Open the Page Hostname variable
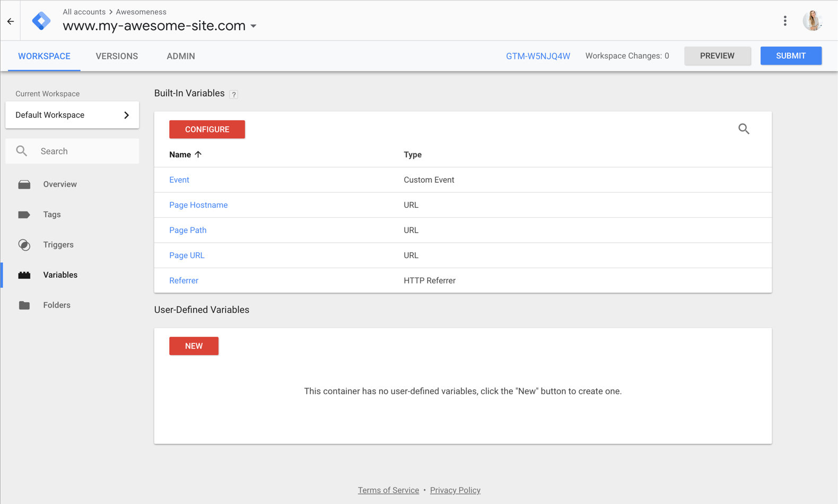Viewport: 838px width, 504px height. point(198,205)
